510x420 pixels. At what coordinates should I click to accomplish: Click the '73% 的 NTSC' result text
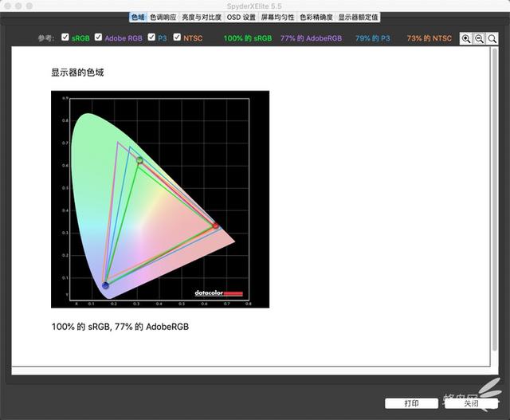click(430, 38)
